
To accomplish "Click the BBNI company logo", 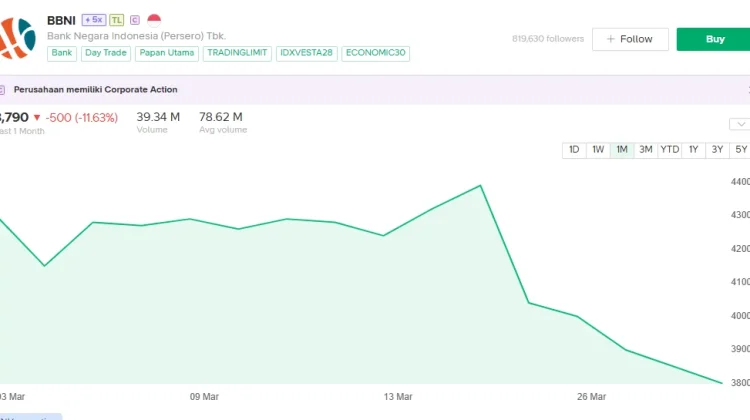I will [x=17, y=39].
